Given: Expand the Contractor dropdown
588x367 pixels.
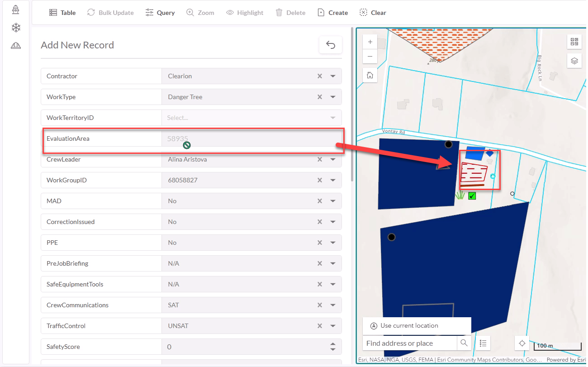Looking at the screenshot, I should coord(333,76).
